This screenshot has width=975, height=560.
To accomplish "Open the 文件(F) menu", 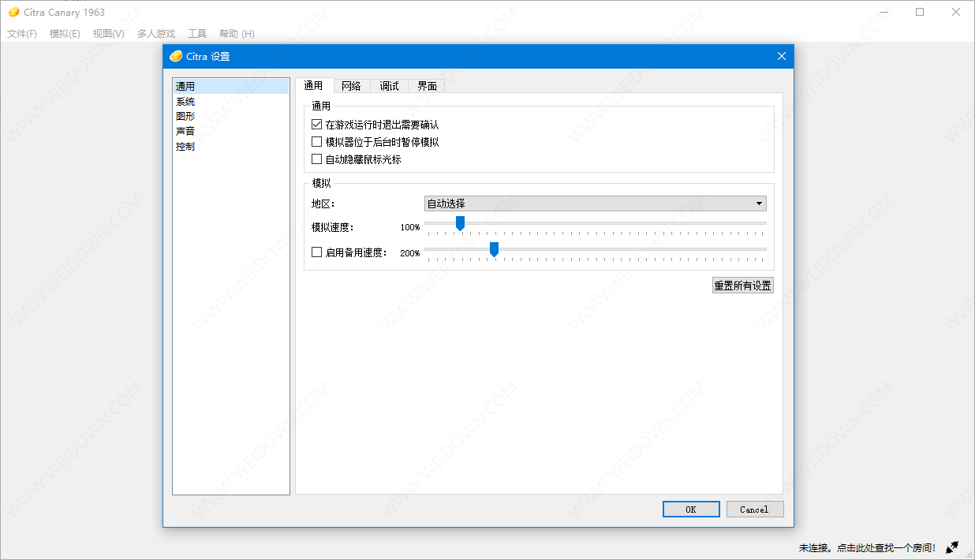I will (22, 34).
